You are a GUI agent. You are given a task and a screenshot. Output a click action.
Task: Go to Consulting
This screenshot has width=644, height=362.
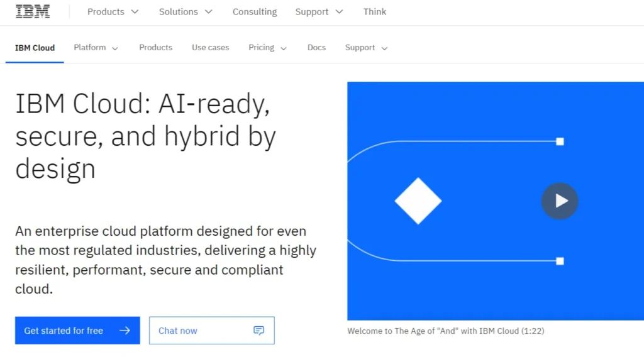255,12
